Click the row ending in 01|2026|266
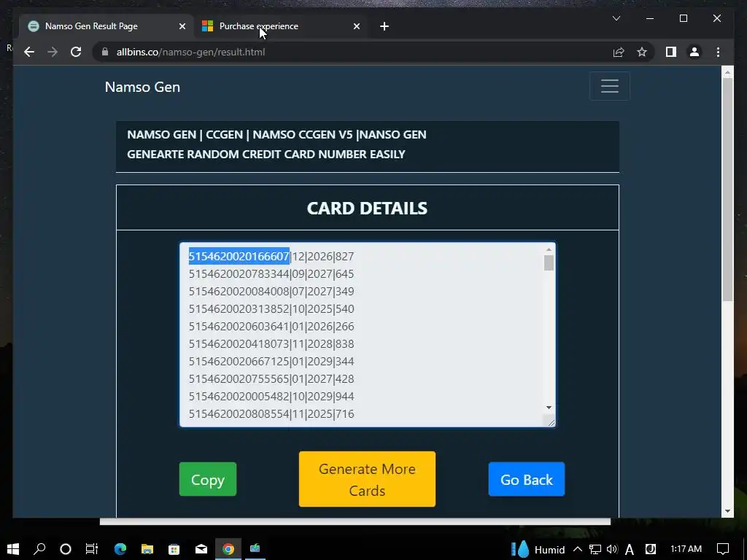The image size is (747, 560). [271, 326]
